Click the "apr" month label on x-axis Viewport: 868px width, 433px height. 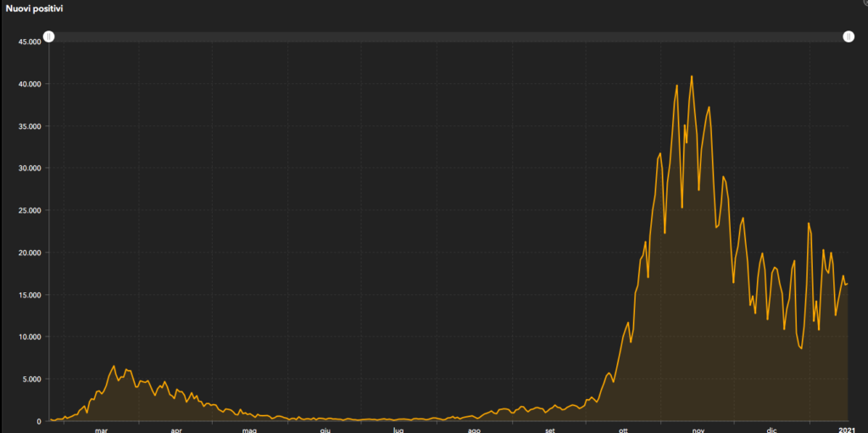(176, 430)
